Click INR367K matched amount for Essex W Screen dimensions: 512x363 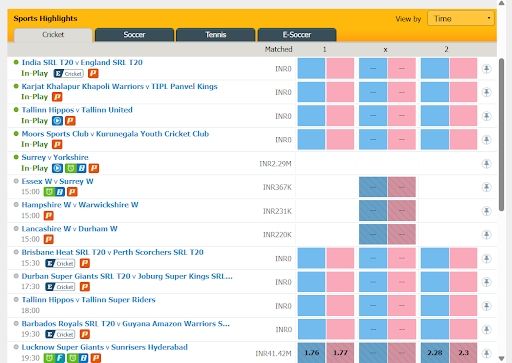[x=277, y=187]
